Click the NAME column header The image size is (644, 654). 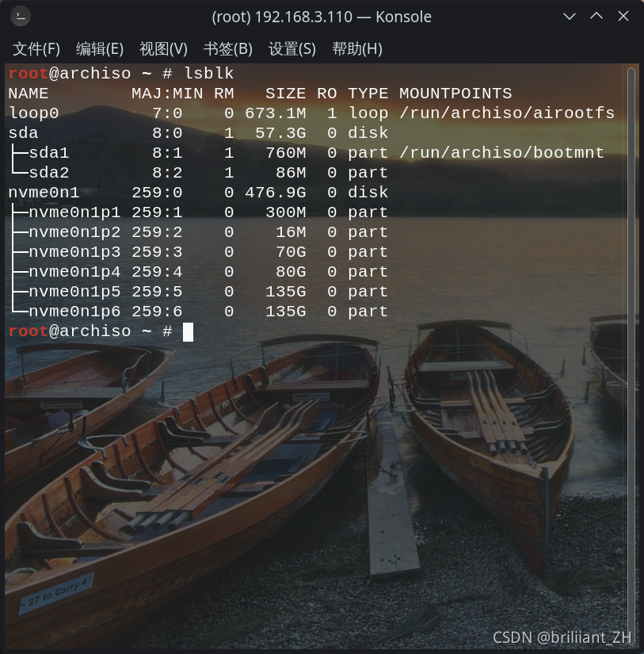(29, 94)
